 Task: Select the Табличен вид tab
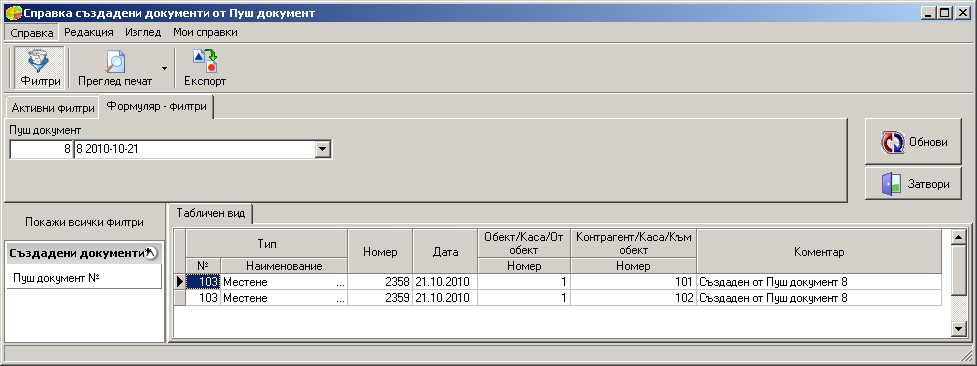211,213
